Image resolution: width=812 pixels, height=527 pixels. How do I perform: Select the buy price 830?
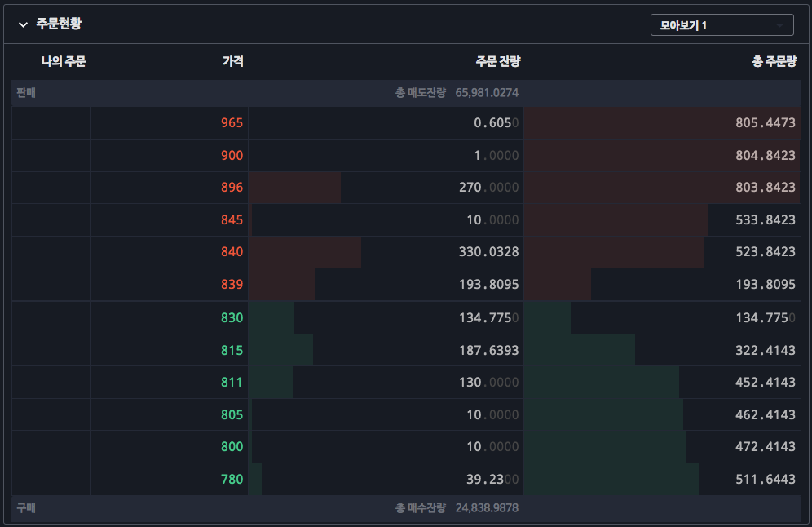[x=232, y=317]
